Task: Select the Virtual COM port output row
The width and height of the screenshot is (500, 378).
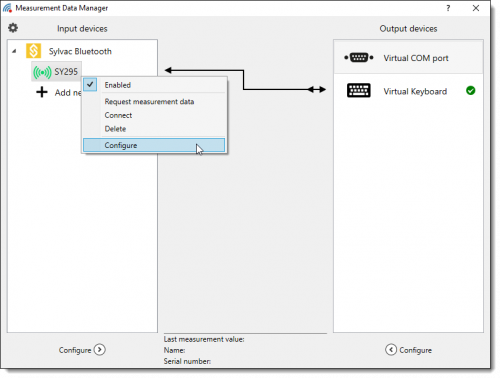Action: point(408,58)
